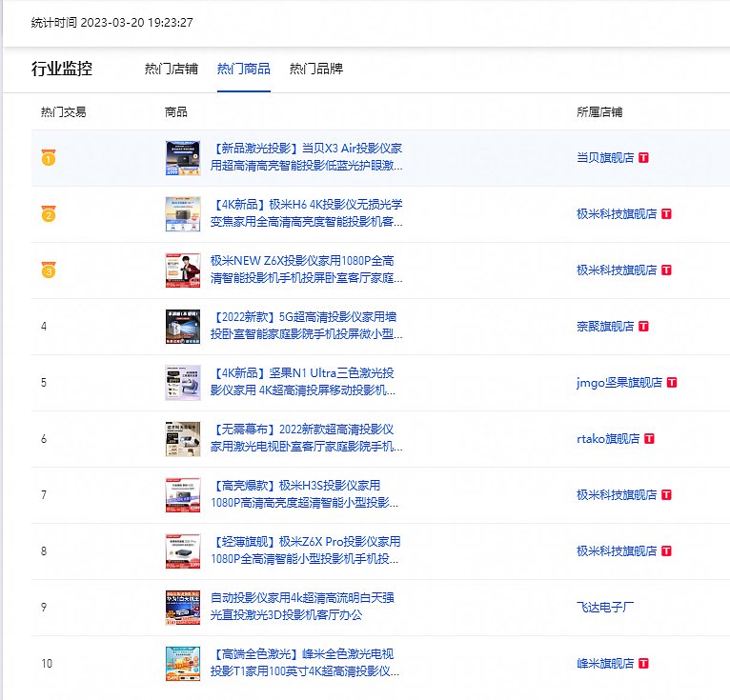Click the rank 2 medal icon
Image resolution: width=730 pixels, height=700 pixels.
tap(49, 214)
